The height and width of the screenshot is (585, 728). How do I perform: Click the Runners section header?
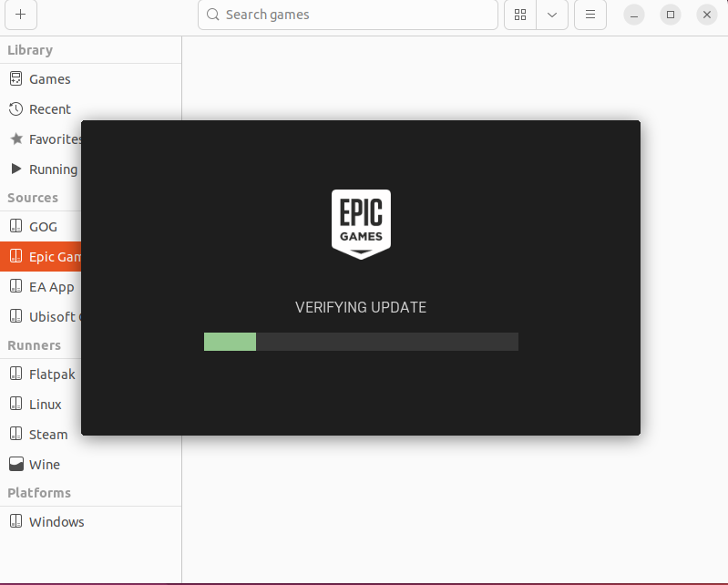[x=35, y=345]
